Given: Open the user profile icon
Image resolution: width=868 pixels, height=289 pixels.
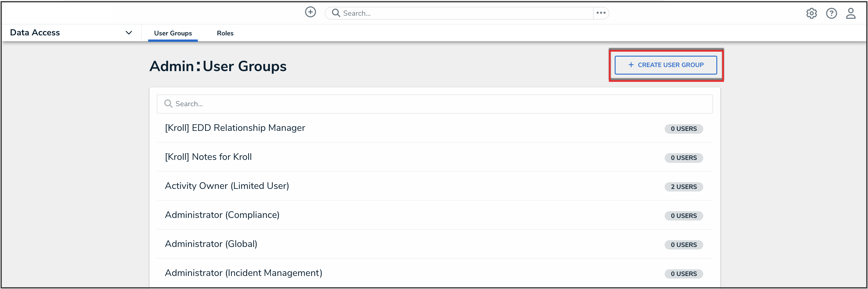Looking at the screenshot, I should (851, 13).
